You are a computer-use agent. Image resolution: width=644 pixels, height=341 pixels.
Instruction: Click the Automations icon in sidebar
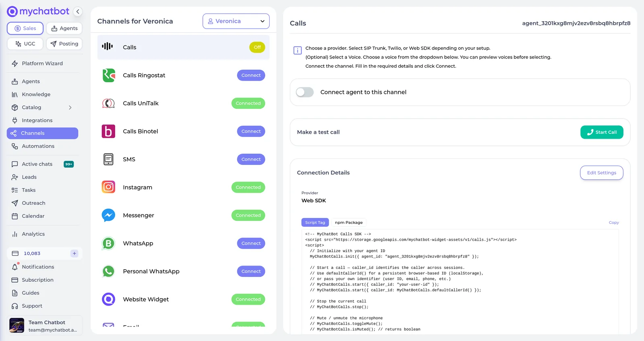tap(15, 146)
